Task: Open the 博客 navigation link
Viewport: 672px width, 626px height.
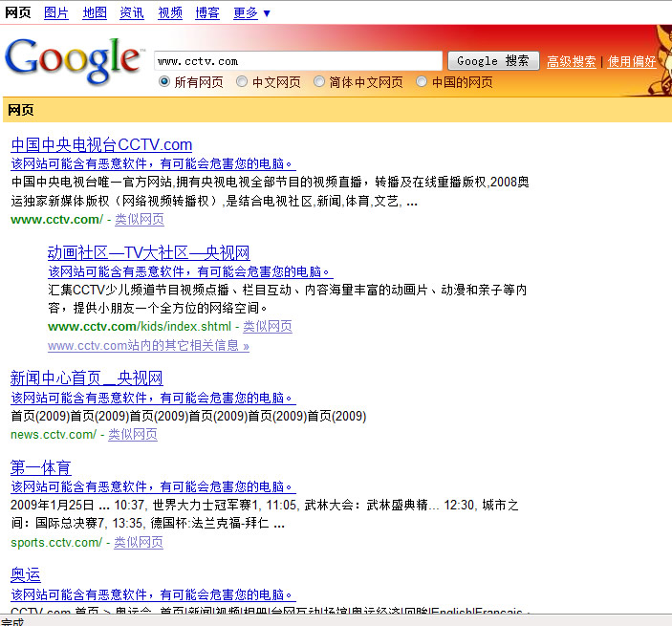Action: tap(207, 12)
